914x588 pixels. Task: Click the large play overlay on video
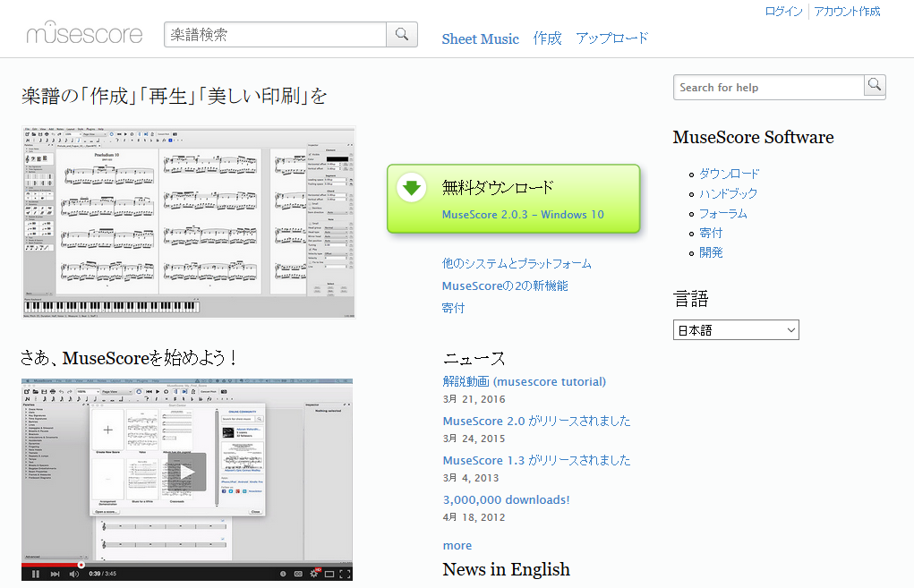[x=186, y=472]
